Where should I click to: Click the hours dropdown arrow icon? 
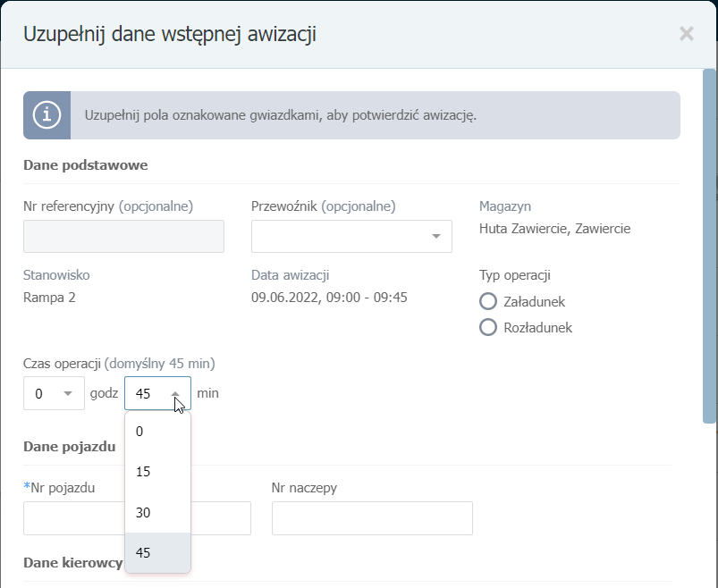68,393
